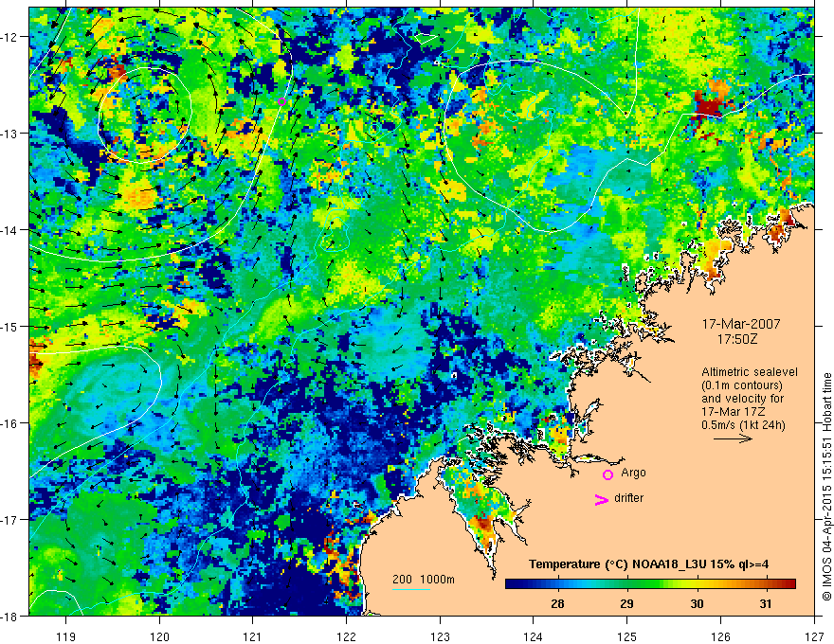Click the dark red hot patch near 126°E
Viewport: 834px width, 644px height.
709,106
